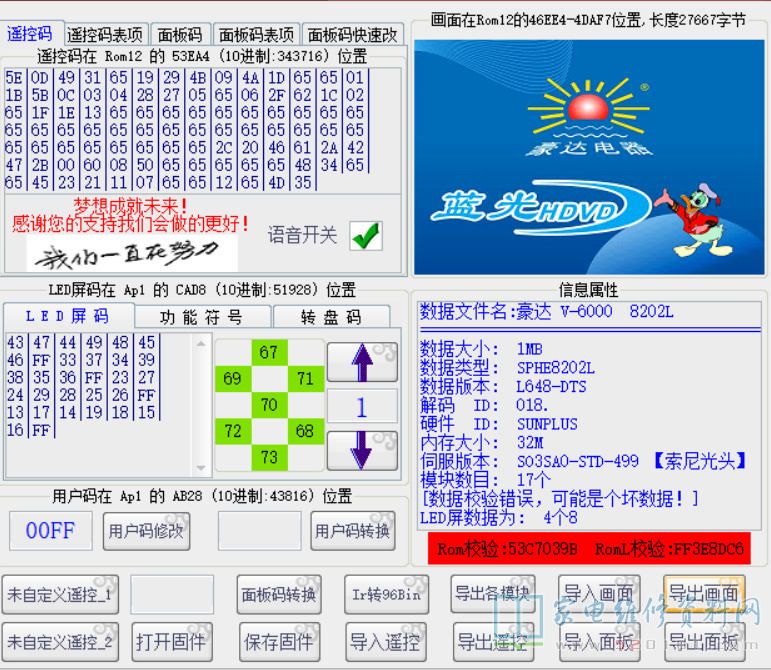Viewport: 771px width, 670px height.
Task: Click the 打开固件 button
Action: point(172,642)
